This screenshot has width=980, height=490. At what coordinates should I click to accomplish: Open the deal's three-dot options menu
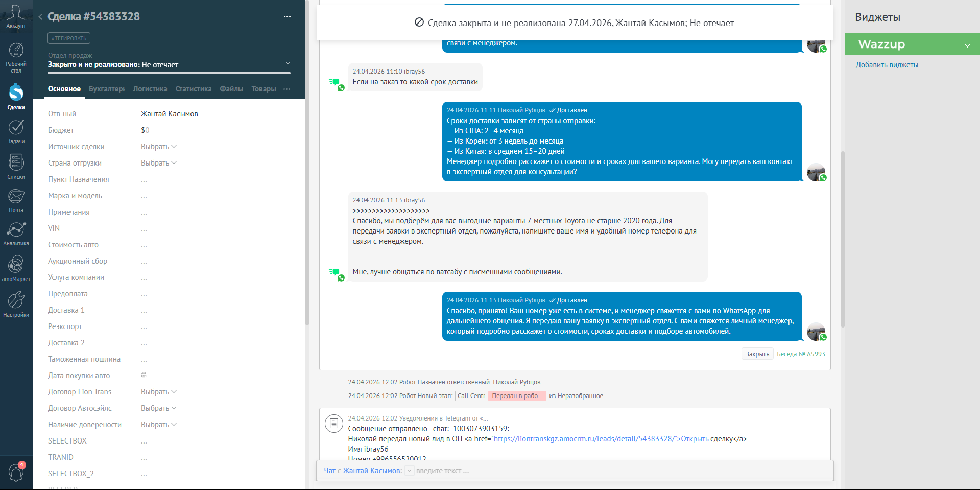pyautogui.click(x=287, y=17)
